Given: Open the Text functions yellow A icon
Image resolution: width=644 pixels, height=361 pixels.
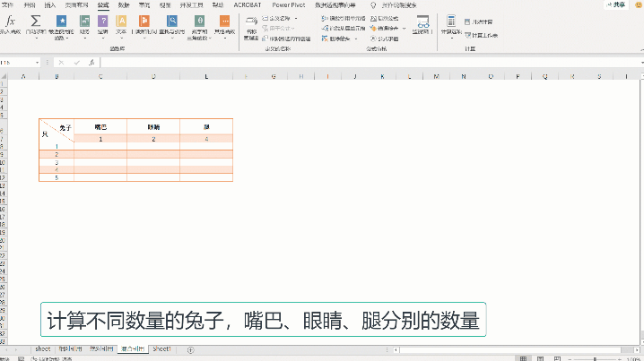Looking at the screenshot, I should pyautogui.click(x=121, y=27).
